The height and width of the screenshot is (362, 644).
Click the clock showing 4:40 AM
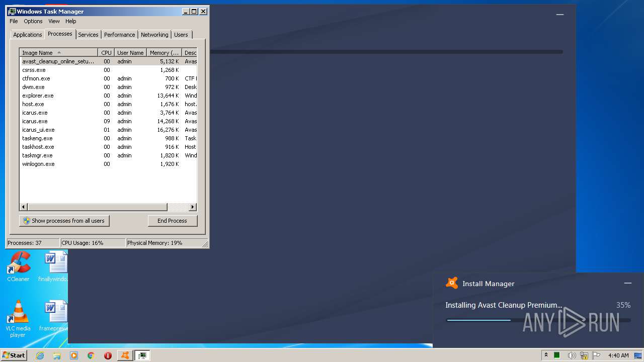(618, 355)
